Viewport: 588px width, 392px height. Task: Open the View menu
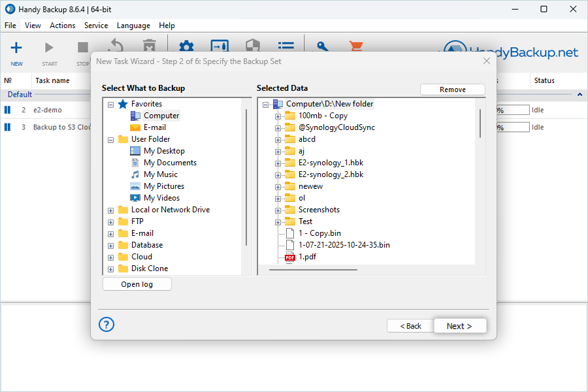pyautogui.click(x=33, y=25)
